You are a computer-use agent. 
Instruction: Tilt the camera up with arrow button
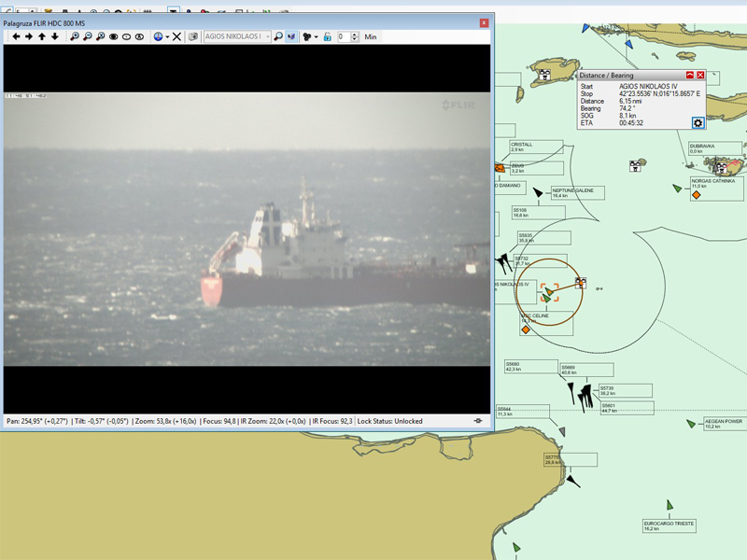[x=42, y=36]
